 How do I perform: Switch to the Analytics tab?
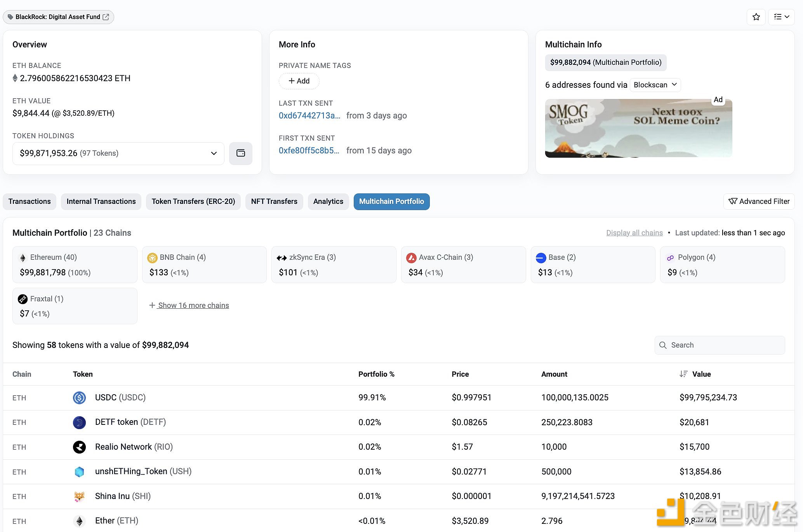point(328,202)
